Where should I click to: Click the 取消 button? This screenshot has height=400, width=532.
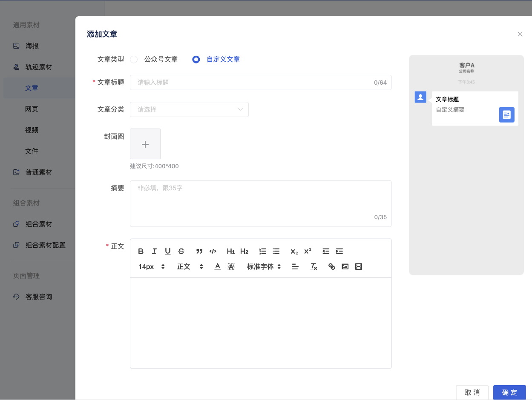pyautogui.click(x=472, y=392)
